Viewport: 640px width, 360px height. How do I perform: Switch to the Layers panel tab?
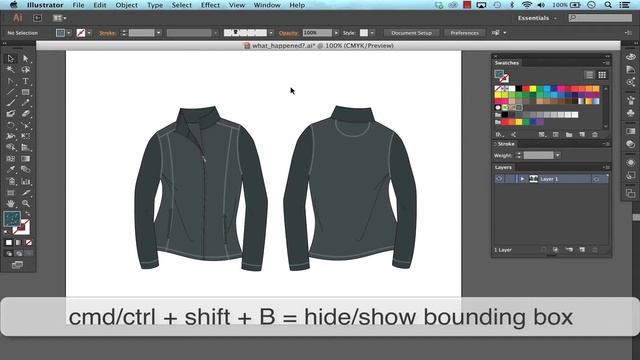[x=503, y=167]
